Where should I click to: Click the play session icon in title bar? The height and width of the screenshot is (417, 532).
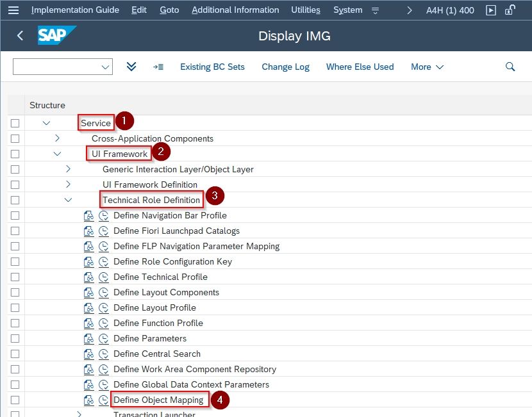pyautogui.click(x=490, y=10)
